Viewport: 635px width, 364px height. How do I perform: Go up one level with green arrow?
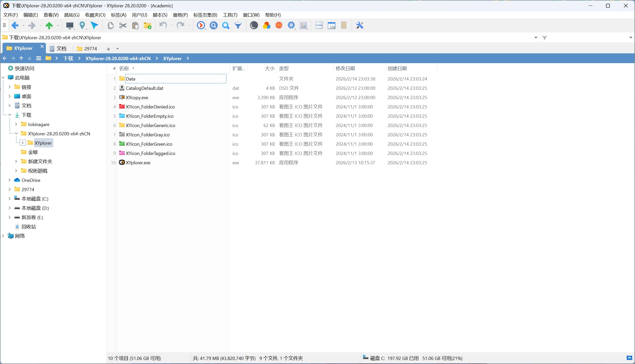tap(49, 25)
